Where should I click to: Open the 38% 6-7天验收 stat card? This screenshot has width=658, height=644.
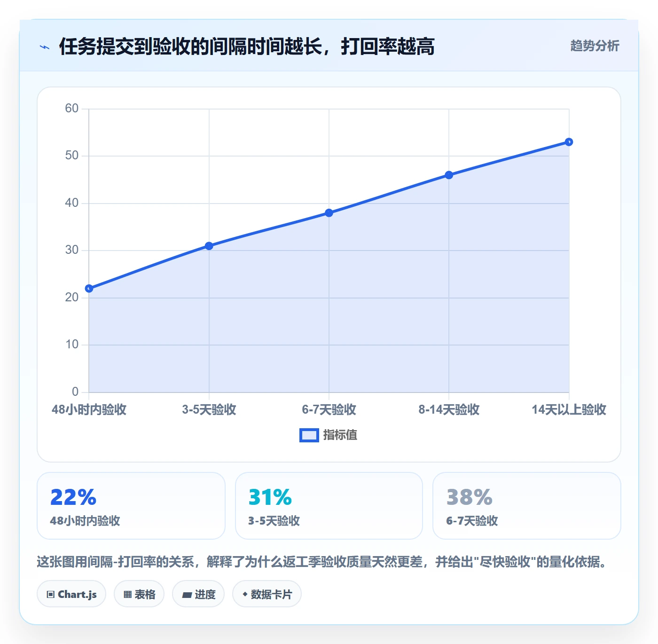527,506
